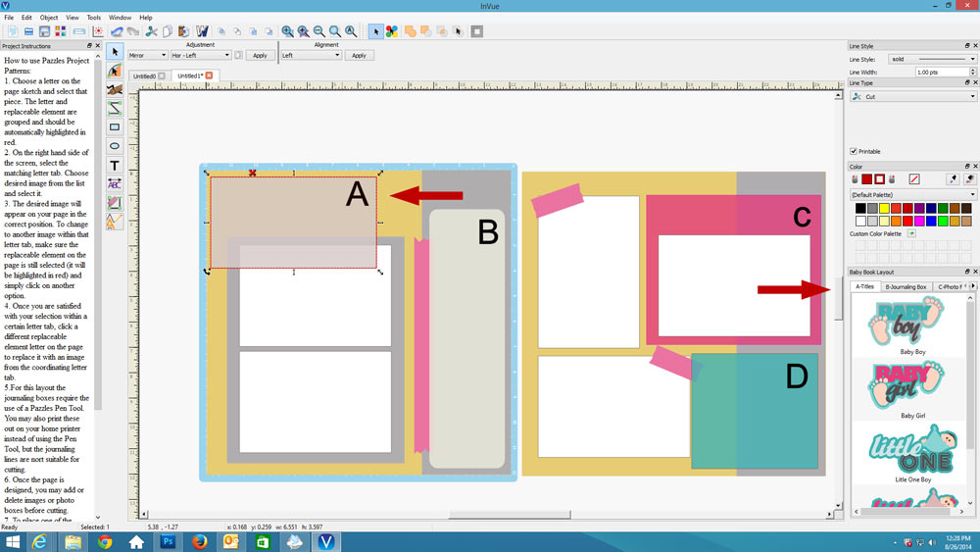Switch to the Untitled0 document tab
980x552 pixels.
(x=145, y=75)
